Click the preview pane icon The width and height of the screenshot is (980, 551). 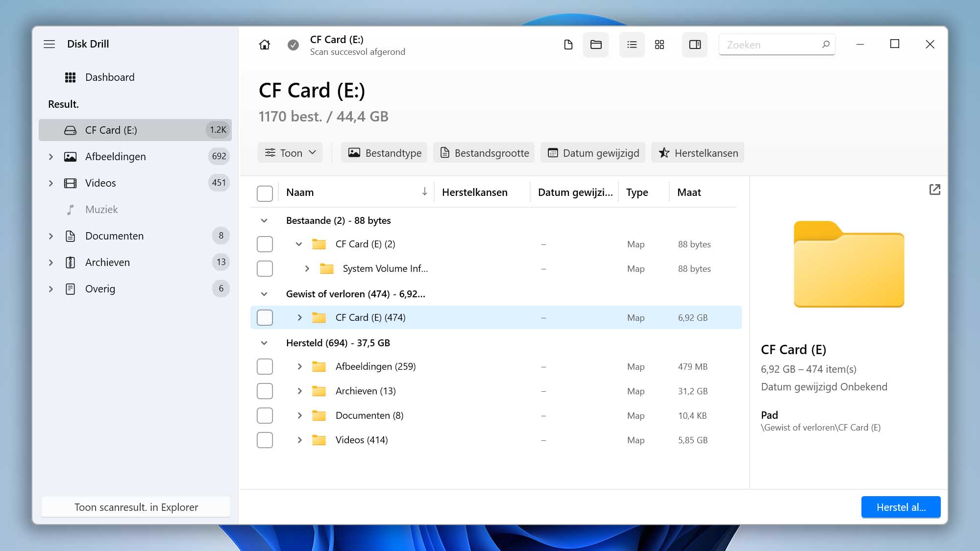[695, 44]
